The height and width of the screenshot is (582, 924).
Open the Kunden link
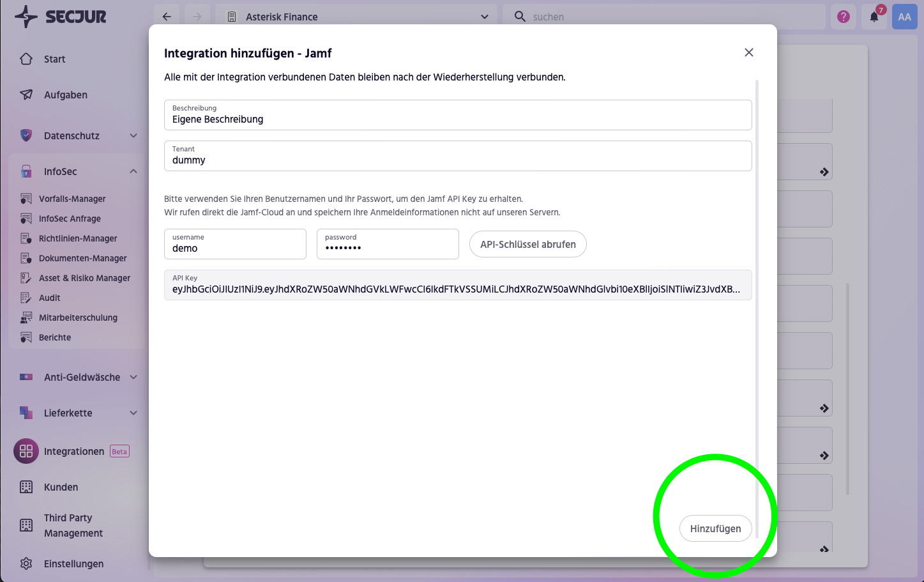tap(61, 487)
